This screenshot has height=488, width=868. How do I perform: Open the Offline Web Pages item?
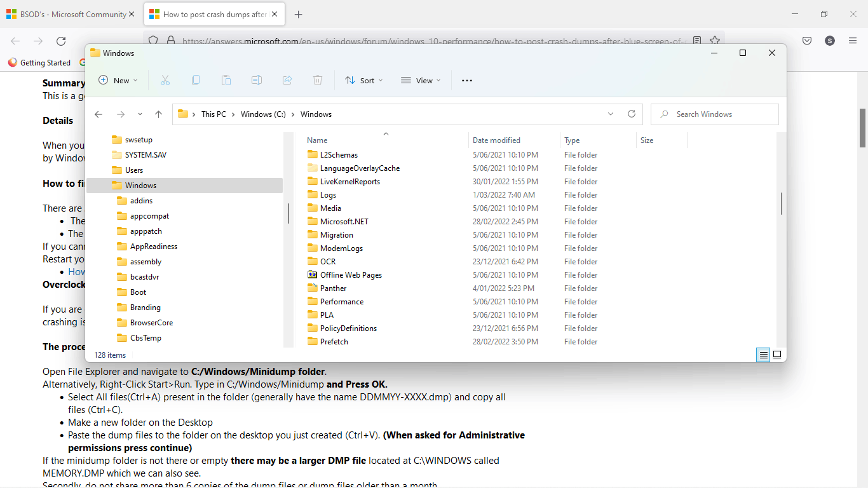coord(351,275)
